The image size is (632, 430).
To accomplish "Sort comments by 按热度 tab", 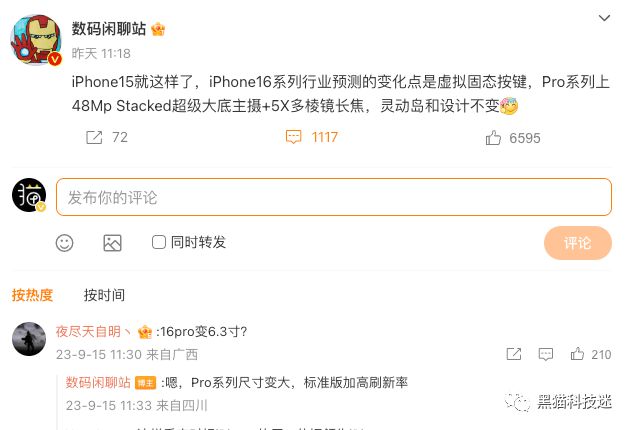I will [x=32, y=295].
